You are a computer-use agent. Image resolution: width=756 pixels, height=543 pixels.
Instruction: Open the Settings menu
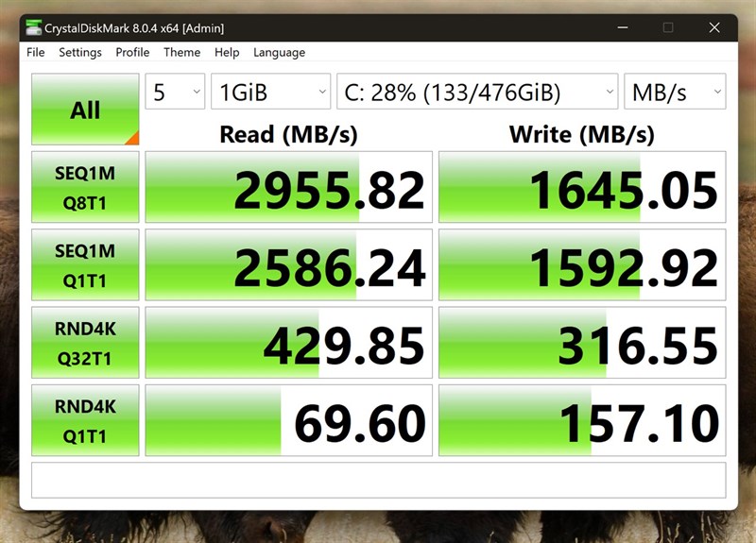click(x=80, y=52)
